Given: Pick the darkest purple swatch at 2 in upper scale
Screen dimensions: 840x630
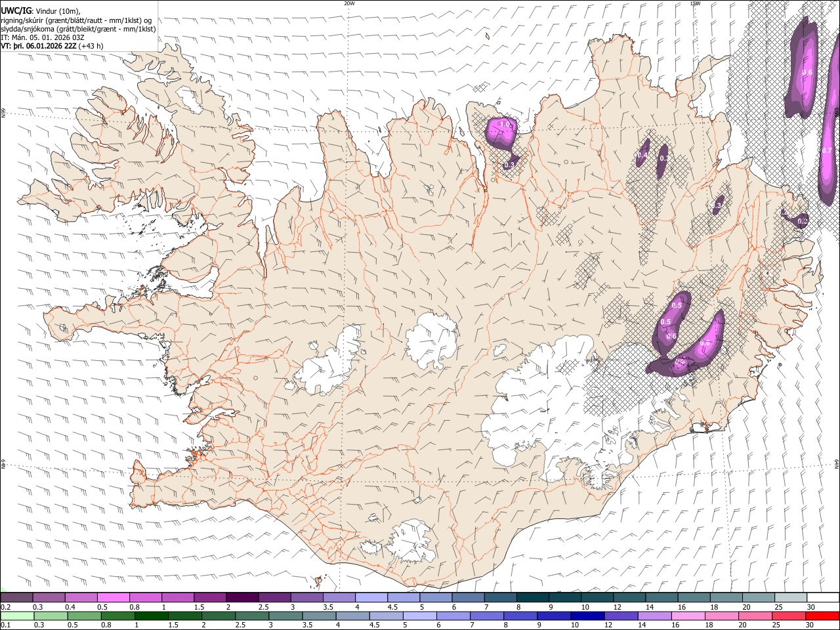Looking at the screenshot, I should (242, 598).
